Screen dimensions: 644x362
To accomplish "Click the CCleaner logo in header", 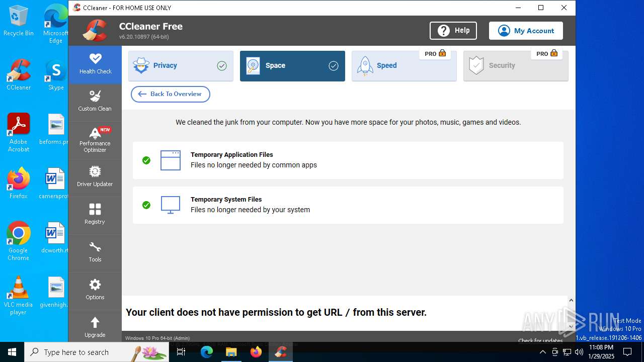I will [95, 31].
